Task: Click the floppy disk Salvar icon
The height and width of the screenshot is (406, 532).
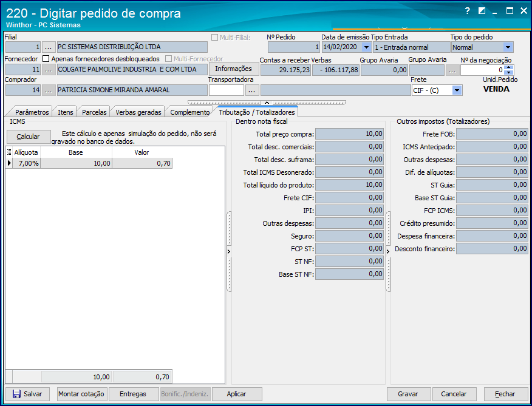Action: pyautogui.click(x=16, y=394)
